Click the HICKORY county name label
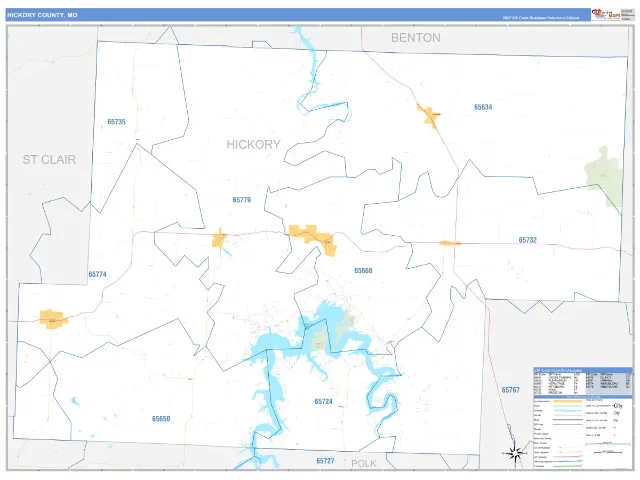This screenshot has width=640, height=480. click(x=253, y=144)
